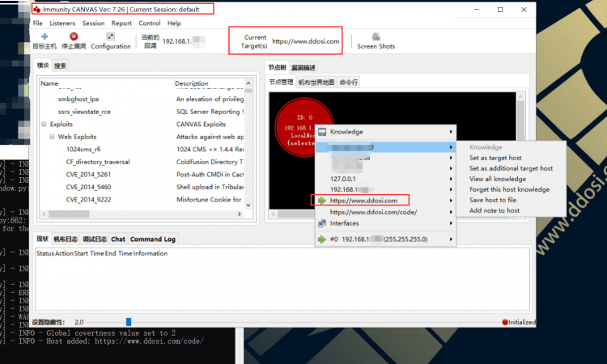
Task: Click module list scroll right arrow
Action: 240,214
